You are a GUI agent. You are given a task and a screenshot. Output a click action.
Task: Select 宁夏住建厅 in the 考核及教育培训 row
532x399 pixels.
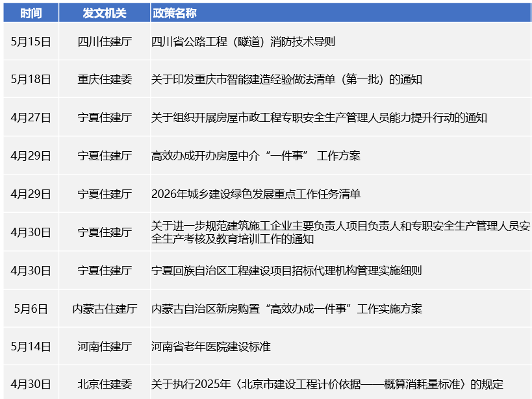(x=105, y=232)
